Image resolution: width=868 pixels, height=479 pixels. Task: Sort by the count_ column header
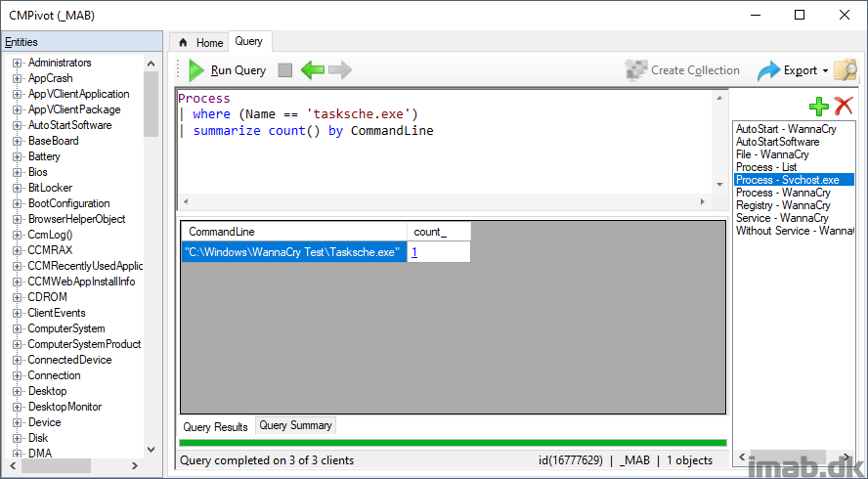439,232
